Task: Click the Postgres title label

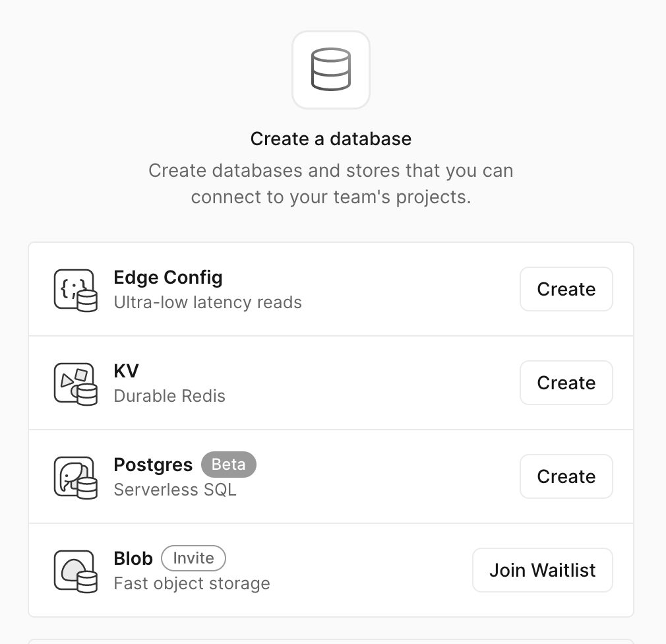Action: (153, 465)
